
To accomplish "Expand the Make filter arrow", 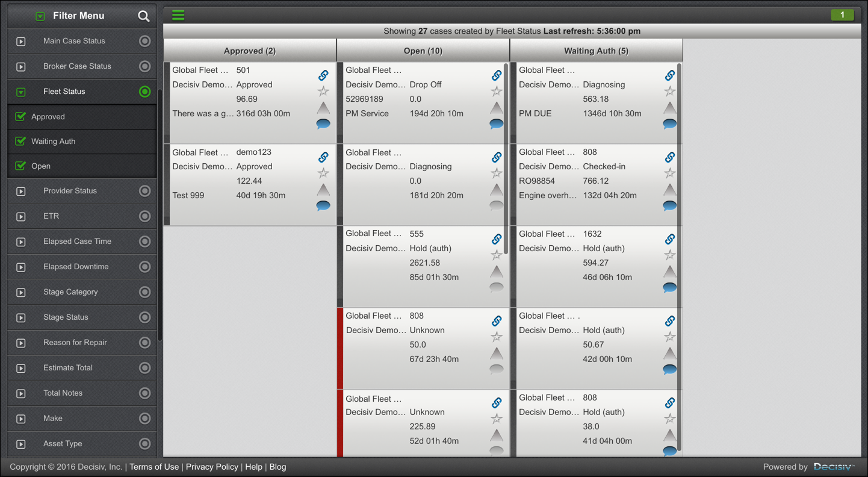I will click(x=21, y=419).
